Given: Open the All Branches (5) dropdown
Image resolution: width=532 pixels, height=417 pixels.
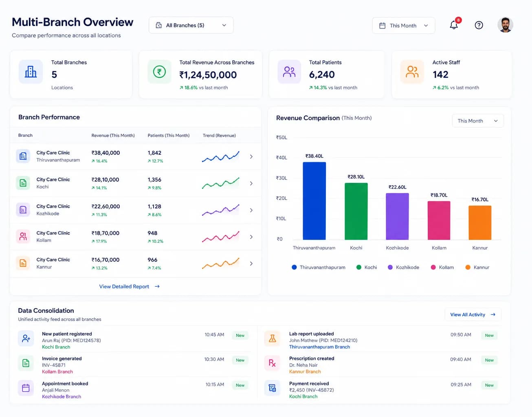Looking at the screenshot, I should 191,25.
